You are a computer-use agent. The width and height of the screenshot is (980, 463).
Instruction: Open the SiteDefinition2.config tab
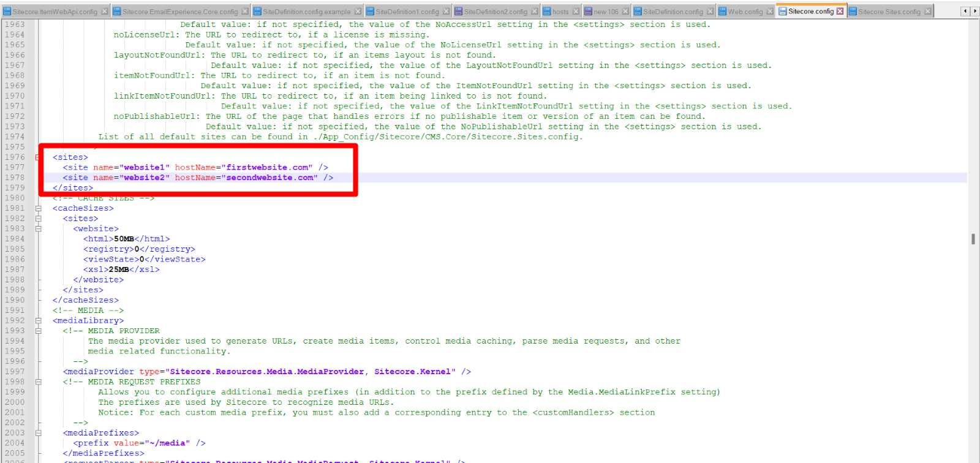496,11
